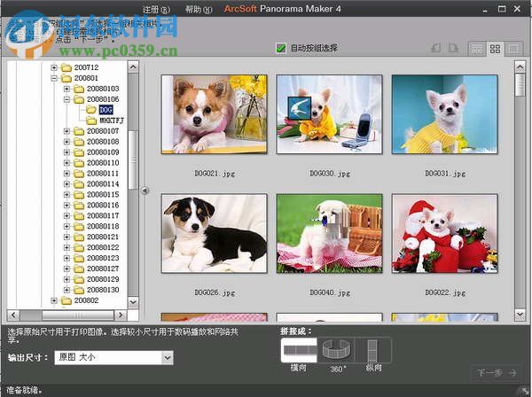Viewport: 532px width, 397px height.
Task: Select the 20080123 folder
Action: tap(103, 258)
